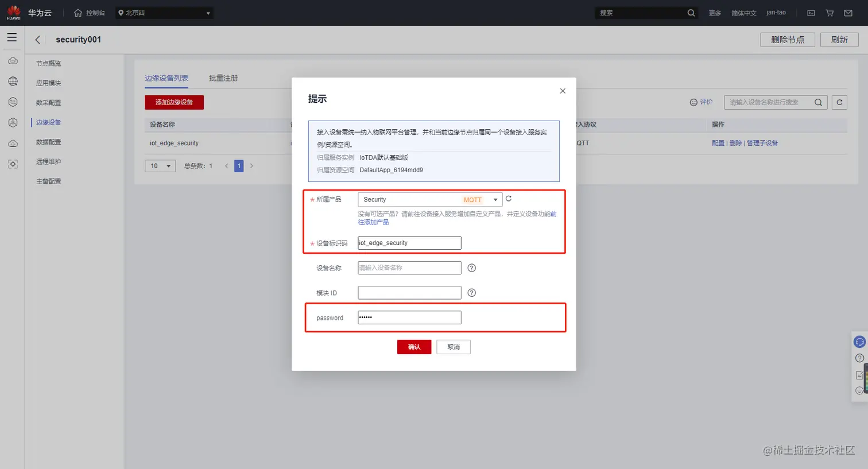868x469 pixels.
Task: Click the Huawei Cloud logo
Action: 29,13
